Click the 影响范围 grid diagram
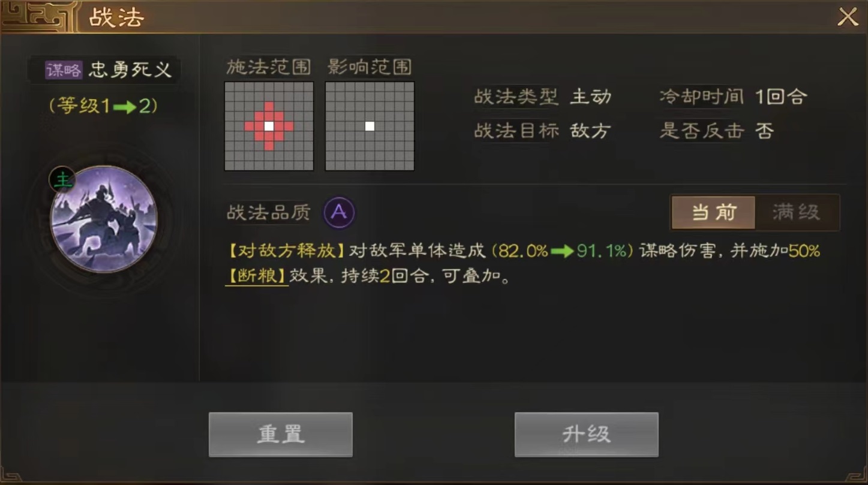 pos(370,126)
